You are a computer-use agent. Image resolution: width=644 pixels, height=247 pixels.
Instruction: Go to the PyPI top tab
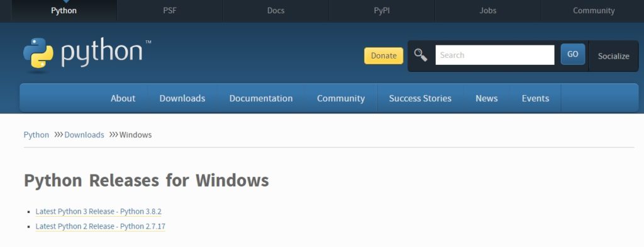(x=382, y=11)
